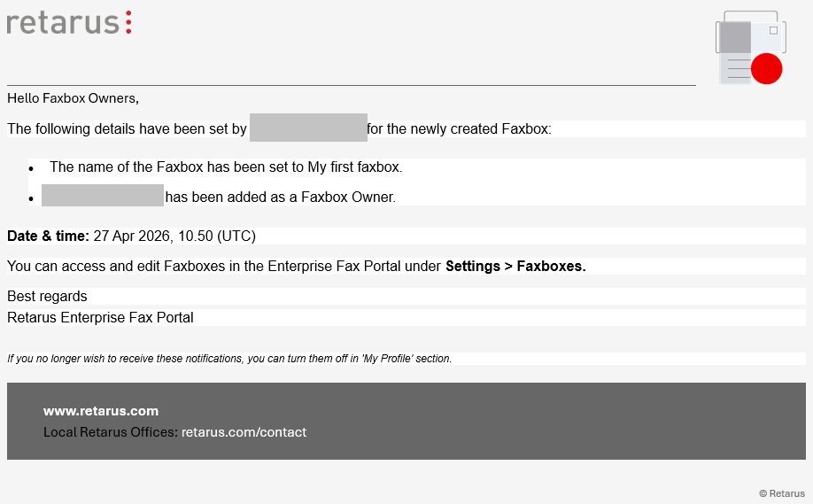Screen dimensions: 813x504
Task: Click the '27 Apr 2026, 10.50 (UTC)' value
Action: click(174, 236)
